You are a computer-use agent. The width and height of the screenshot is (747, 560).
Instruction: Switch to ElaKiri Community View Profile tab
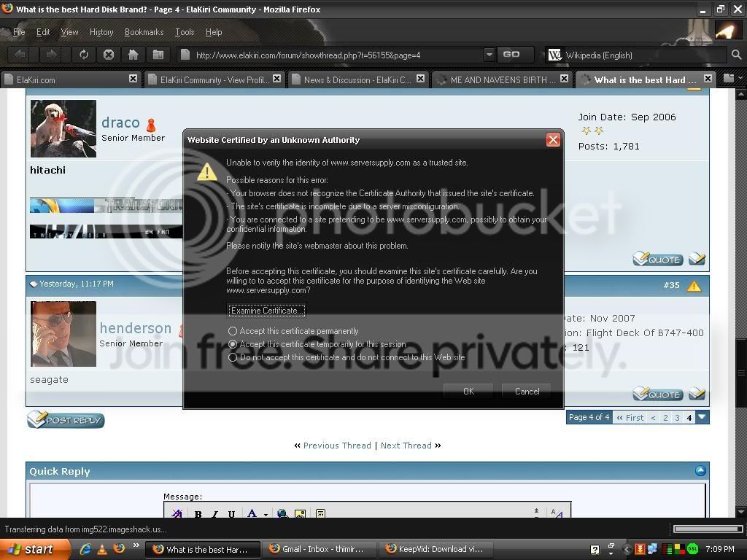(214, 79)
